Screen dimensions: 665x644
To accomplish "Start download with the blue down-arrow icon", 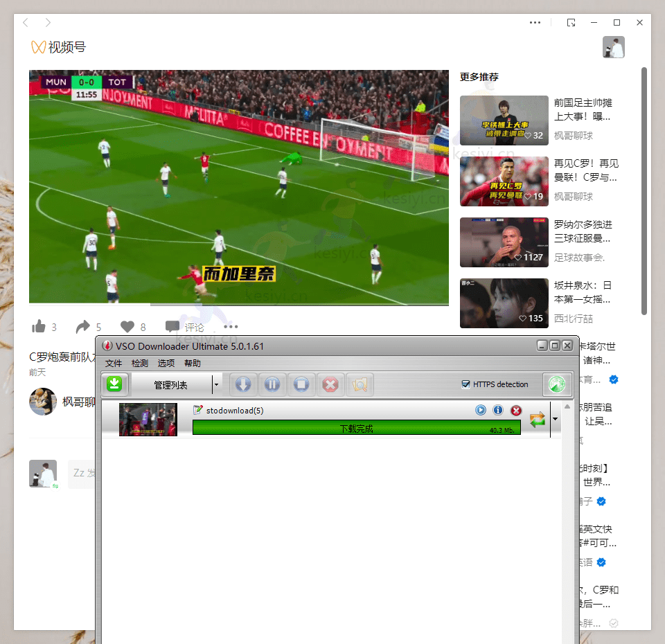I will pos(243,384).
